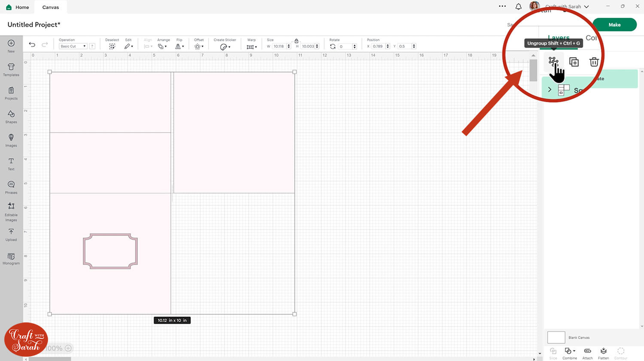This screenshot has height=361, width=644.
Task: Open Editable Images
Action: 11,212
